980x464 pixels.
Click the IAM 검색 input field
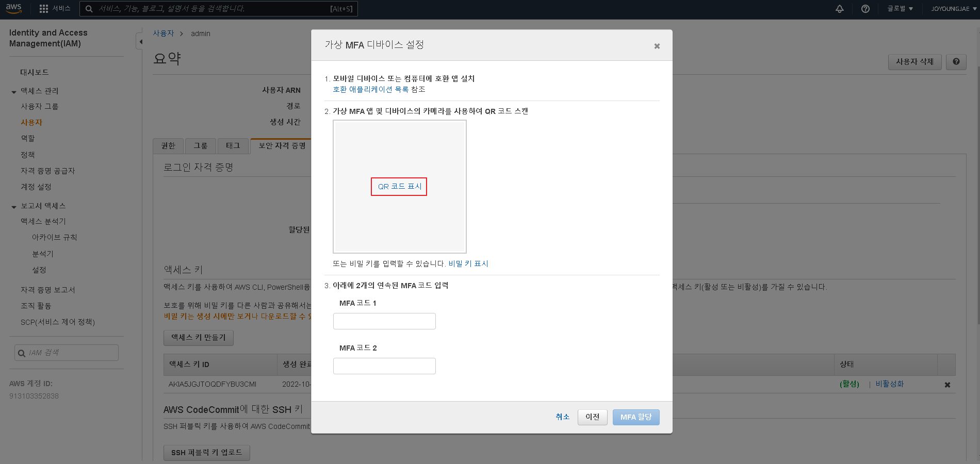67,353
